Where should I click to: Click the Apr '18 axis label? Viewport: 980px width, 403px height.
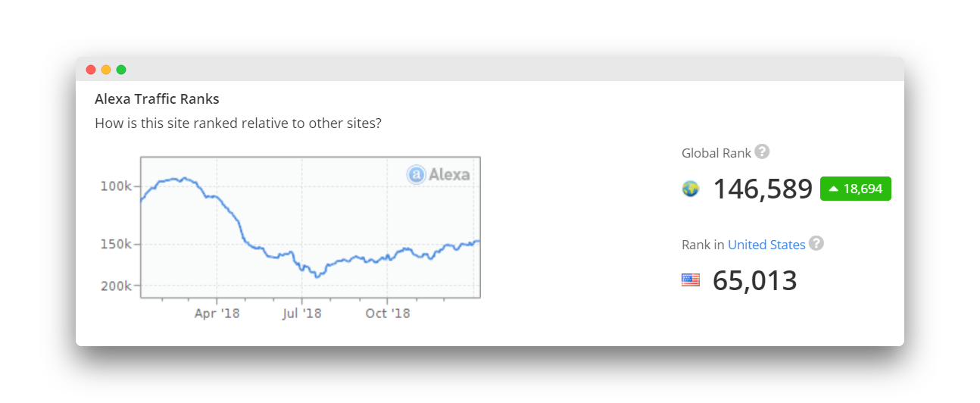click(x=217, y=313)
